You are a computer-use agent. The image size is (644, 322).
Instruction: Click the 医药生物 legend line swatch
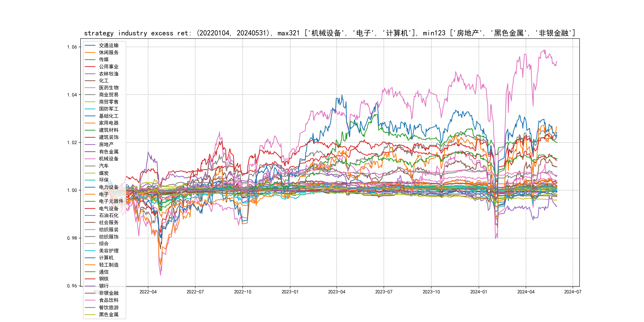[x=90, y=88]
